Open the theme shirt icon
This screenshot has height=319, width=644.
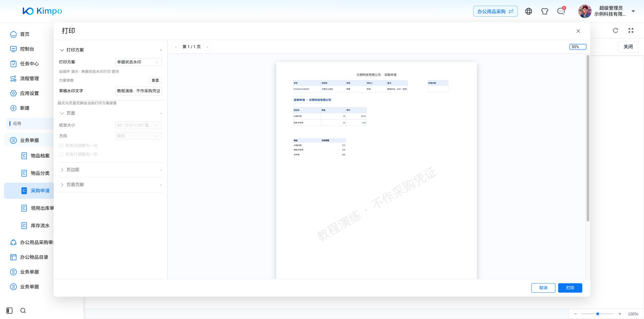click(545, 11)
